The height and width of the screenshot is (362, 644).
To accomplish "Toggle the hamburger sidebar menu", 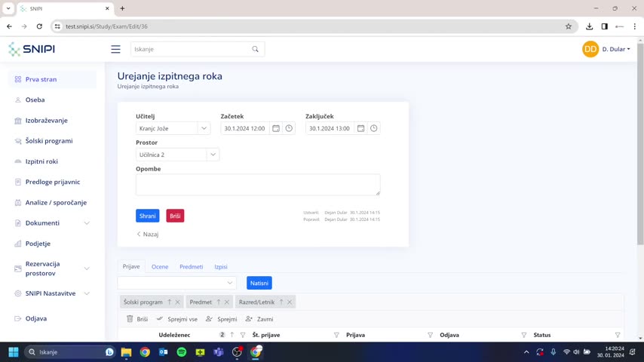I will click(x=115, y=49).
